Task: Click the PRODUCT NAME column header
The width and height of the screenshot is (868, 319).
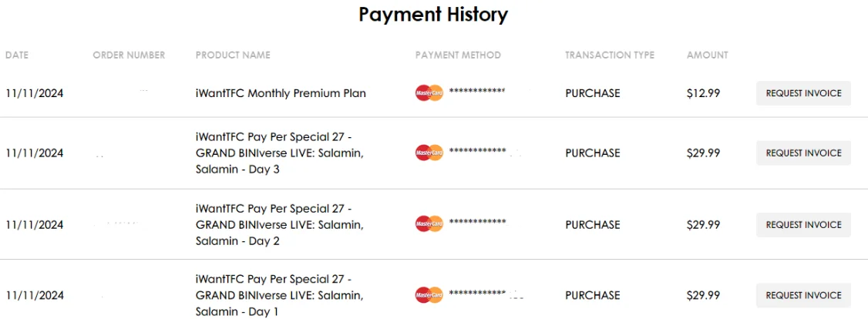Action: 233,55
